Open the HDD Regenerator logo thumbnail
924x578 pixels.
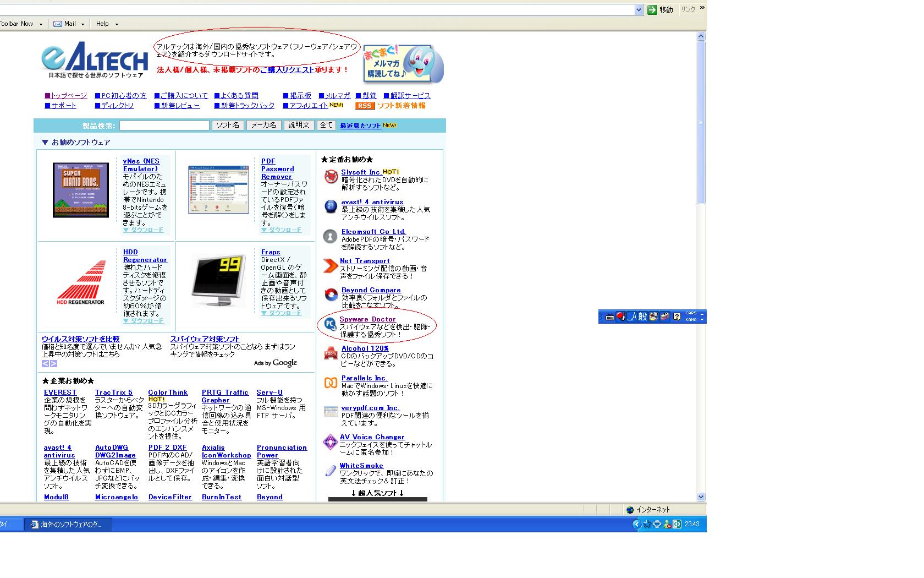point(81,282)
